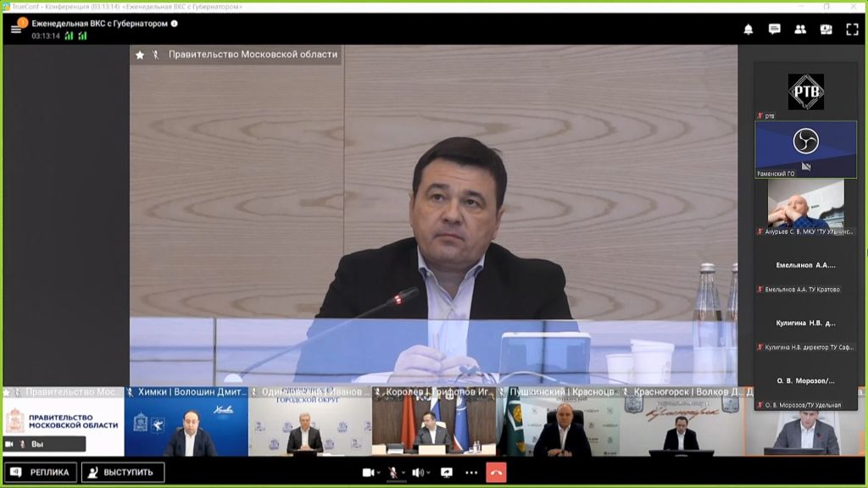Toggle the speaker sound button
The width and height of the screenshot is (868, 488).
pyautogui.click(x=418, y=473)
